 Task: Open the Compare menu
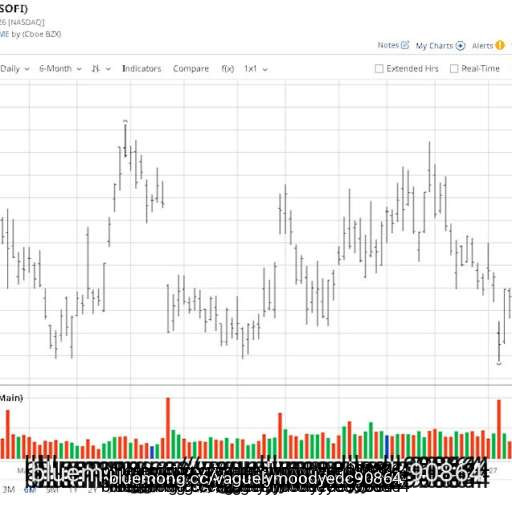tap(191, 69)
